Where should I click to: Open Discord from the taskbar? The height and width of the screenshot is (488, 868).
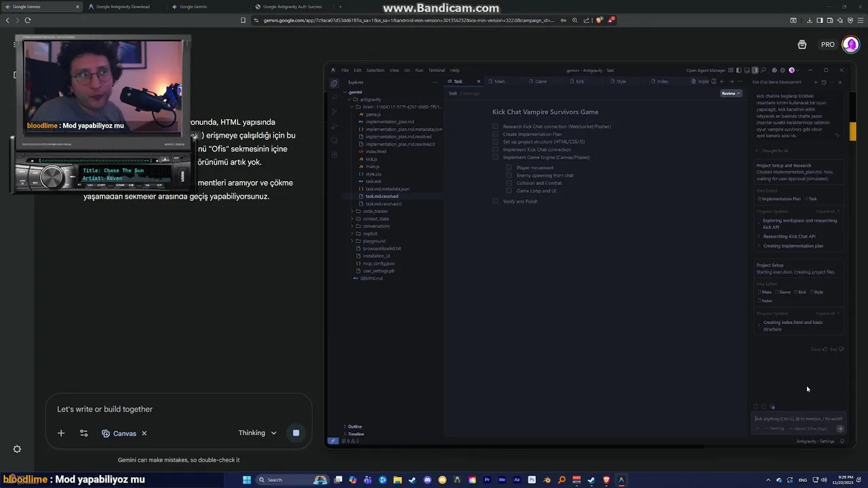tap(427, 480)
